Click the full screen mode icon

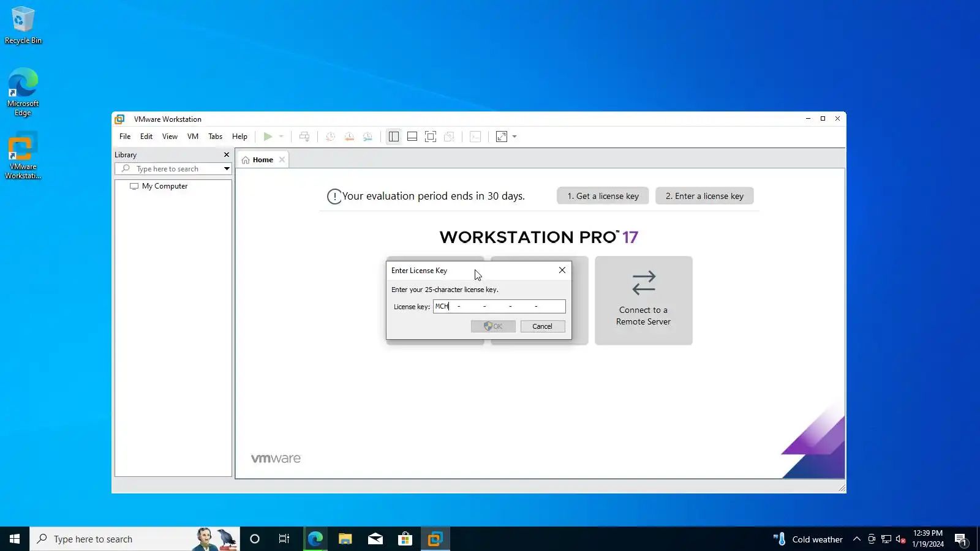(431, 137)
